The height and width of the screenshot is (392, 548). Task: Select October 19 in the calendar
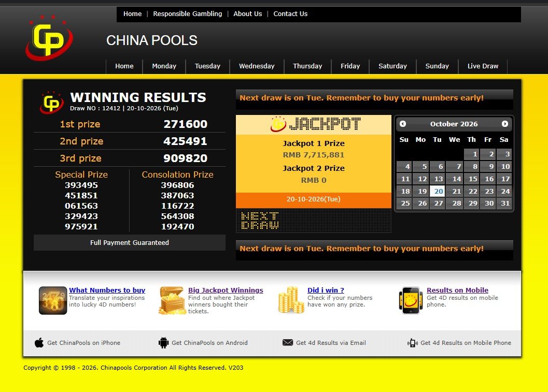[x=421, y=191]
